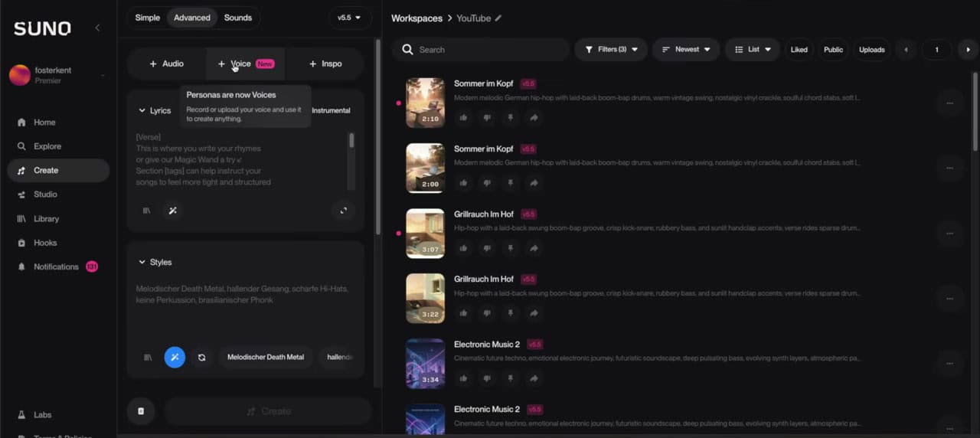Dislike the 2:10 Sommer im Kopf song
This screenshot has width=980, height=438.
click(487, 118)
